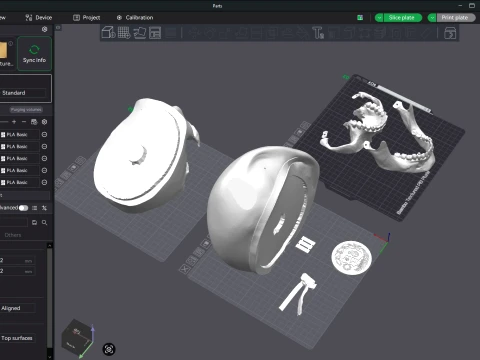
Task: Edit the third PLA Basic filament
Action: [x=44, y=159]
